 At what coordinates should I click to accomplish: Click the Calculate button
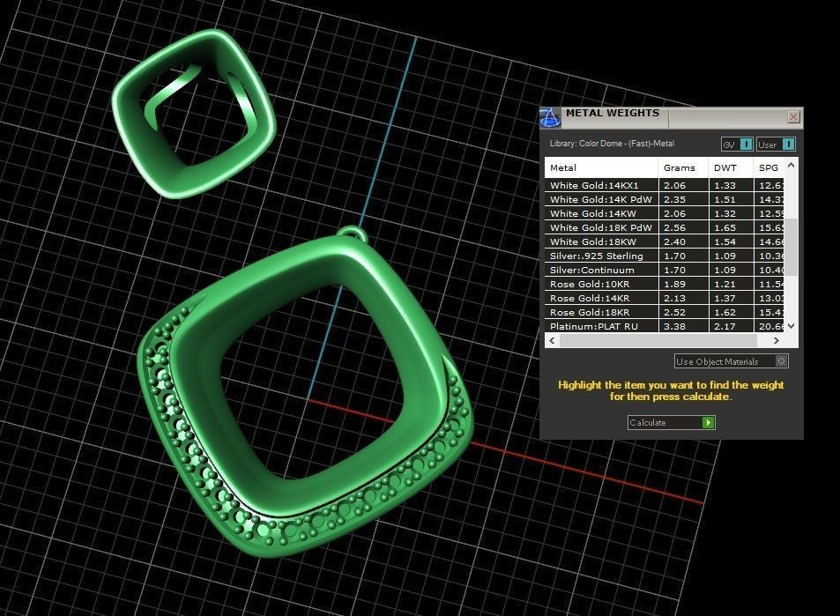pyautogui.click(x=671, y=422)
